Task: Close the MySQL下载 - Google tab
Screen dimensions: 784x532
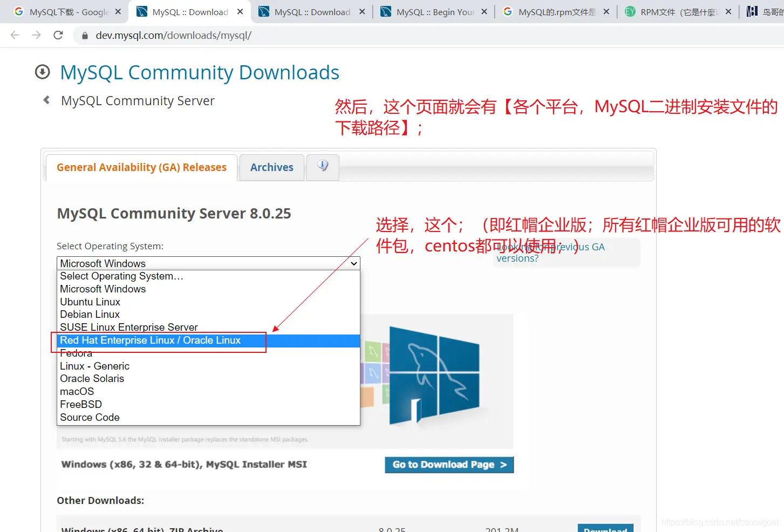Action: (x=118, y=11)
